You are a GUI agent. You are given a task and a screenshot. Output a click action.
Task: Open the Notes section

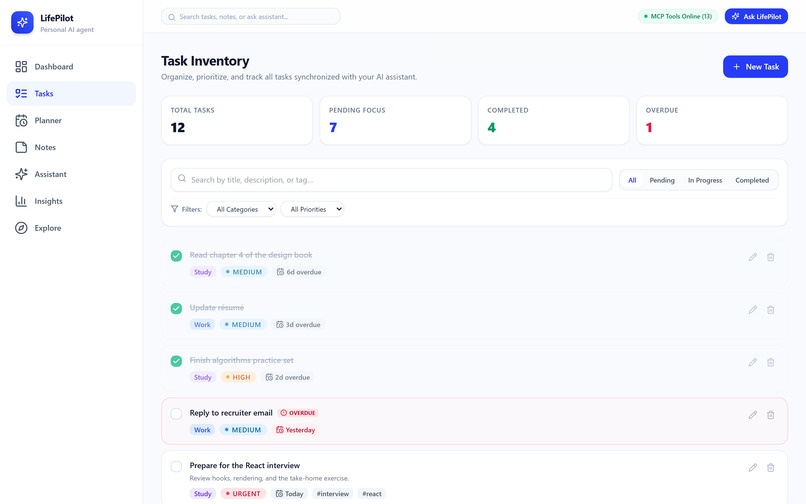click(x=71, y=147)
